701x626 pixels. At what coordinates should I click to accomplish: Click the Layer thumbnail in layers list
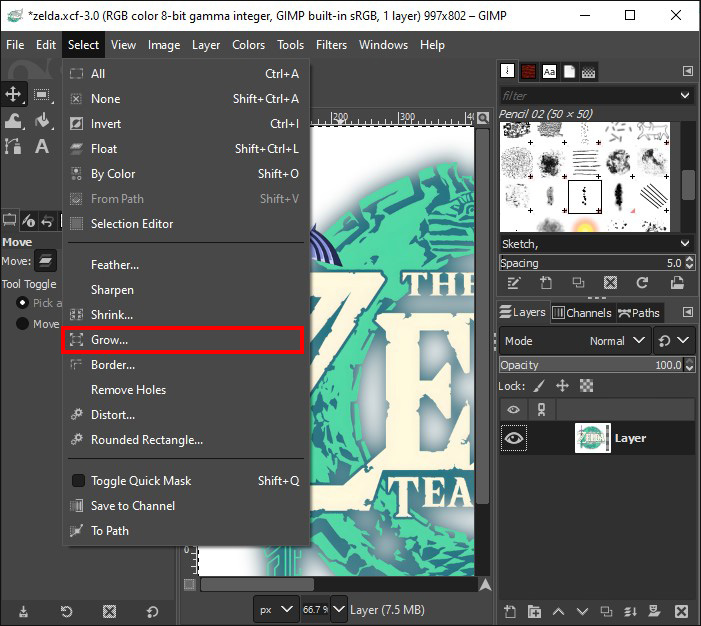[x=592, y=438]
